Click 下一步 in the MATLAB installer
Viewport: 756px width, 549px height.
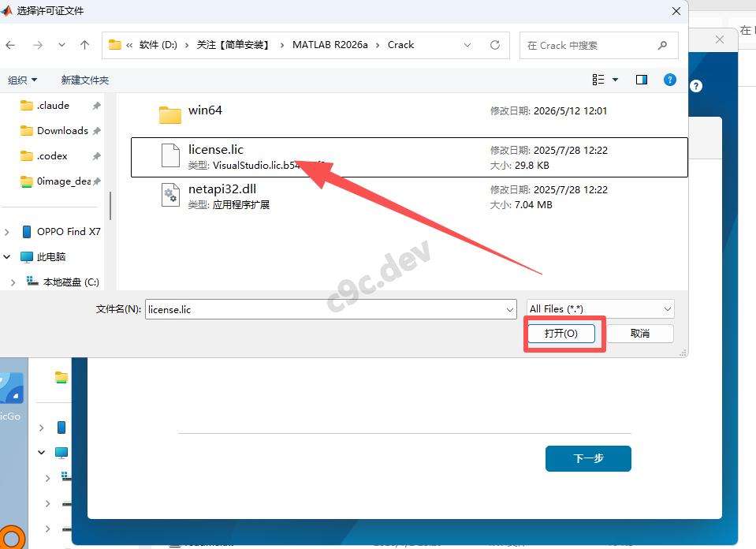click(x=588, y=458)
